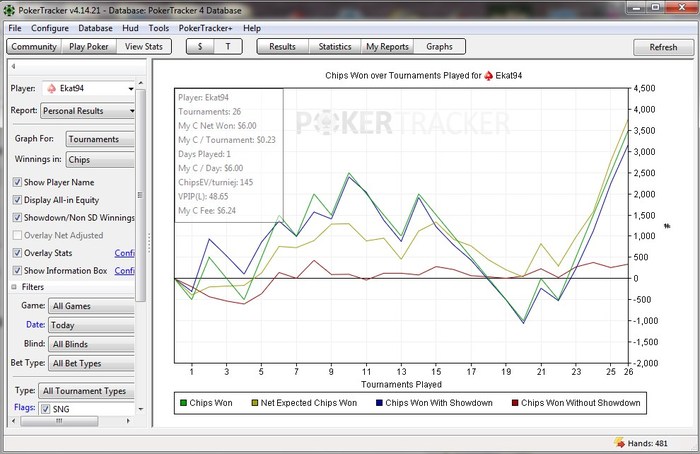Click the scroll-up arrow of left panel
Viewport: 700px width, 454px height.
point(141,83)
